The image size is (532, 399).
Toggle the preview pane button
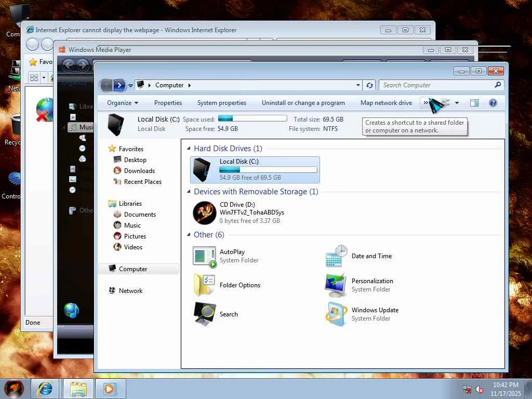[x=474, y=103]
